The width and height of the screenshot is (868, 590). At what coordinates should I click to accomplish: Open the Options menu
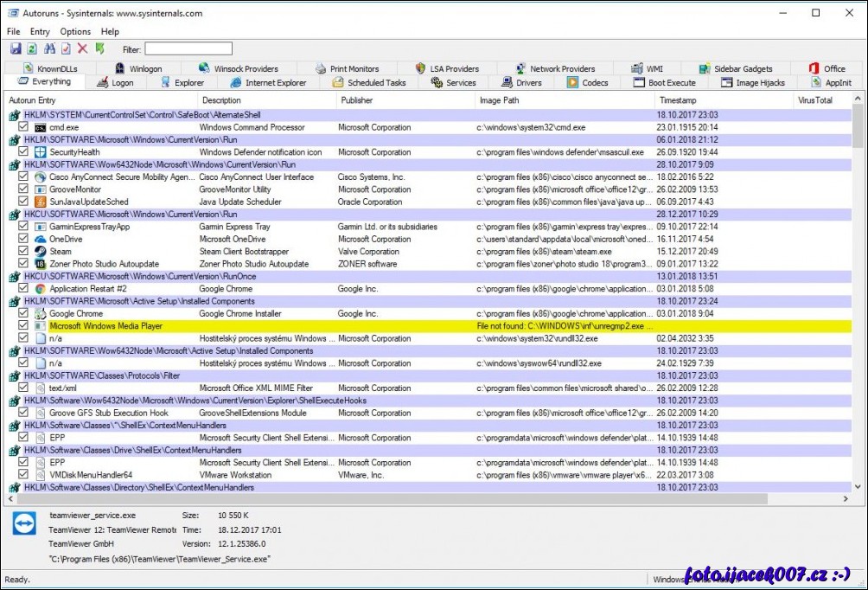point(75,31)
